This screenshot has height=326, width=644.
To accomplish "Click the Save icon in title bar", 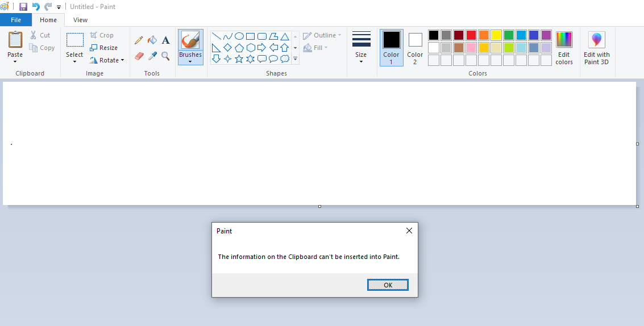I will click(x=23, y=7).
